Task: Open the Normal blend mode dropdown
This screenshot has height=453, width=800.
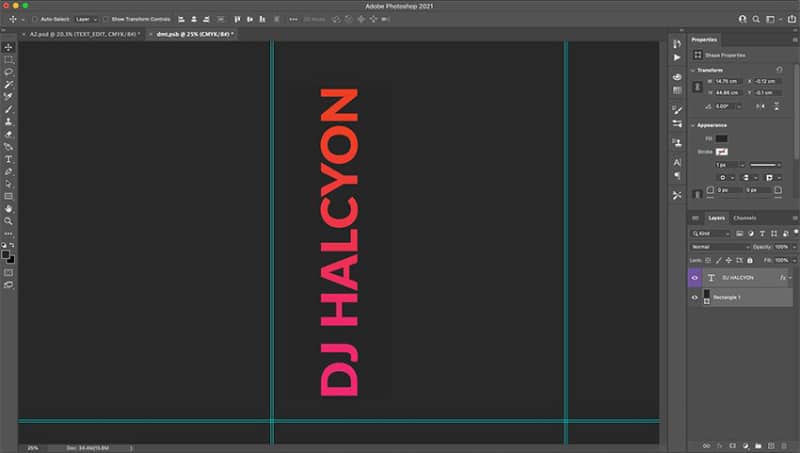Action: pos(720,247)
